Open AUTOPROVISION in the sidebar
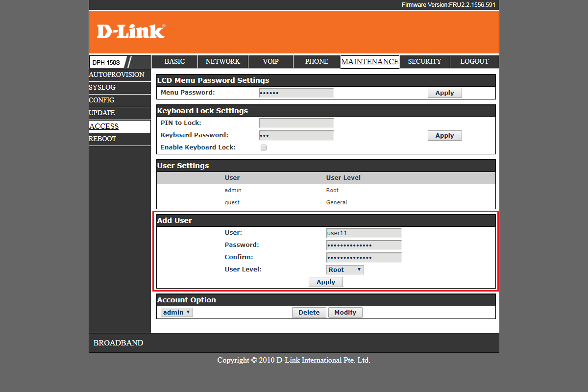The image size is (588, 392). (117, 74)
